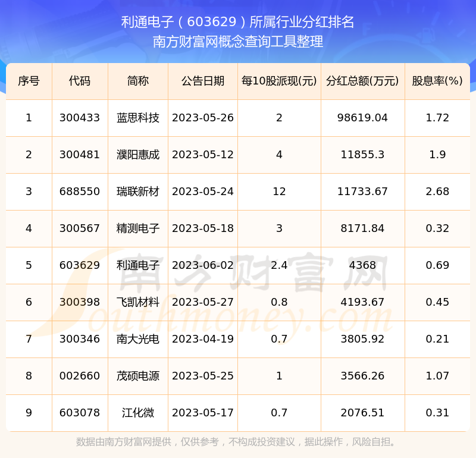The height and width of the screenshot is (458, 476).
Task: Select stock code 688550
Action: (80, 192)
